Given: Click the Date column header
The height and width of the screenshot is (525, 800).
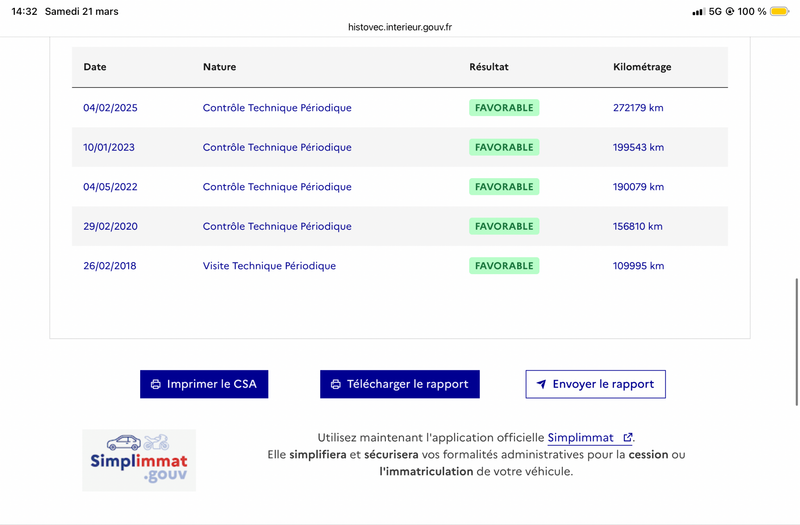Looking at the screenshot, I should pyautogui.click(x=95, y=67).
